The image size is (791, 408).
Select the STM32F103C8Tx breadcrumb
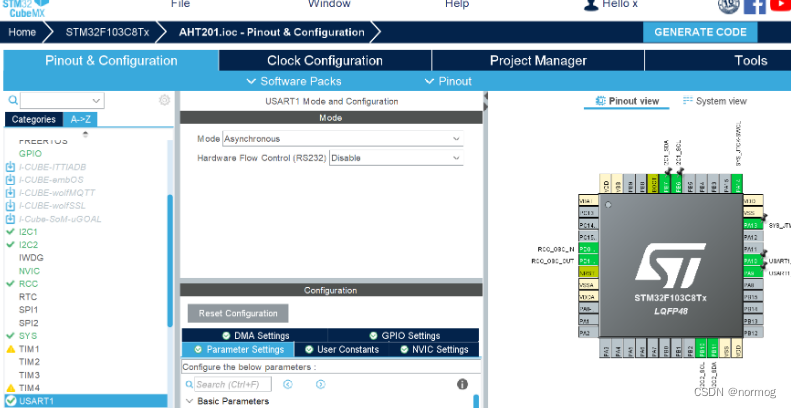[x=107, y=32]
